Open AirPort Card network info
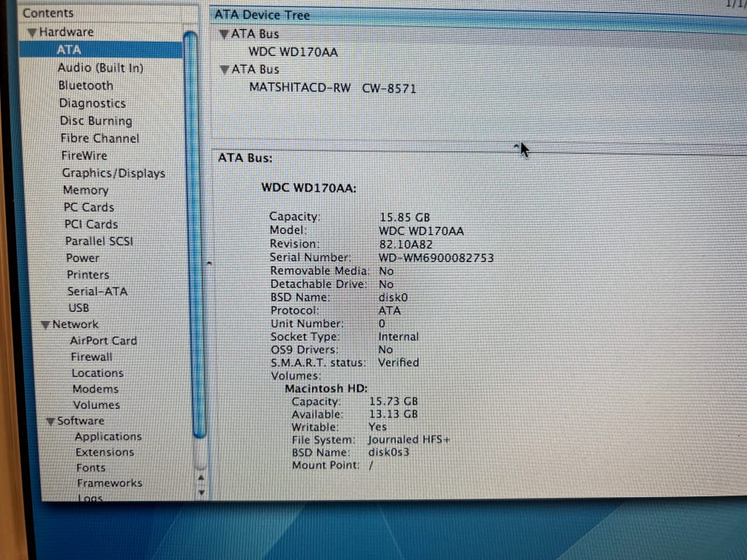Screen dimensions: 747x560 (x=103, y=341)
